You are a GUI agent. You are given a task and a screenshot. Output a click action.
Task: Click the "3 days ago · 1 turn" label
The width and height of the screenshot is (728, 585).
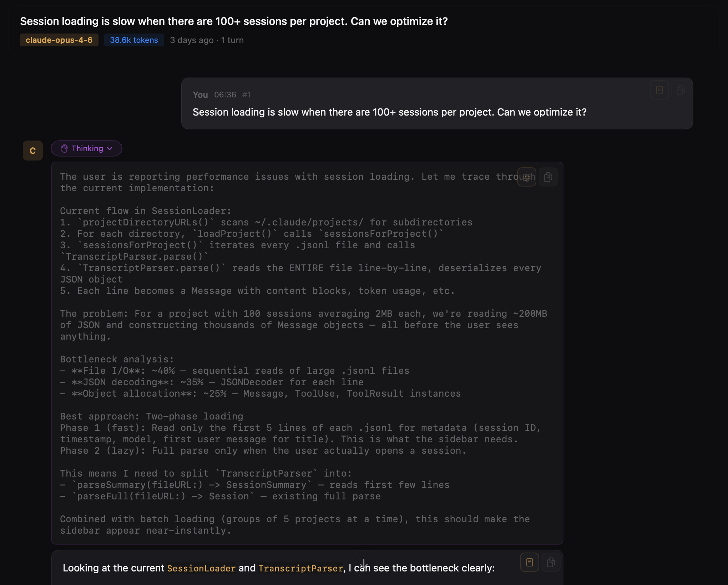point(207,40)
